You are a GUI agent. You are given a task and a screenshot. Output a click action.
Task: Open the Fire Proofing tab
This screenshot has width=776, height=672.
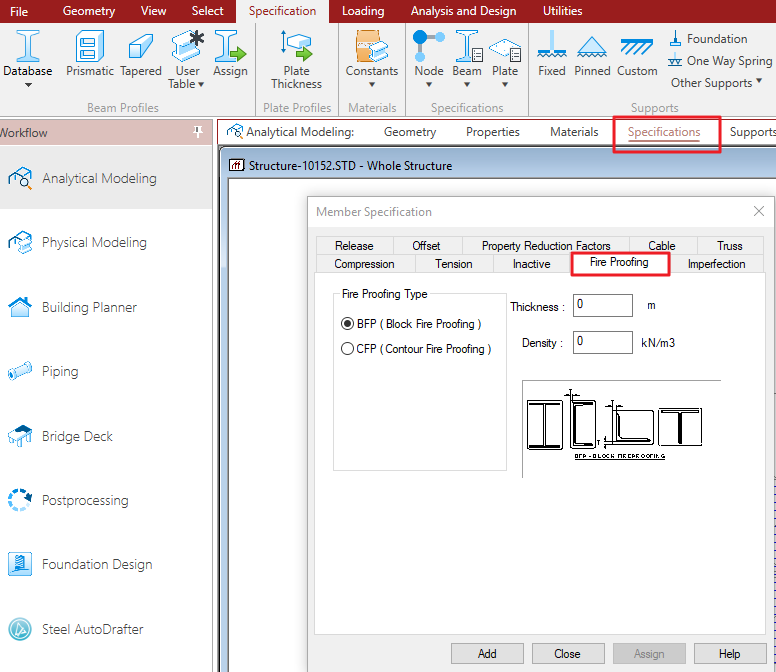pos(620,263)
